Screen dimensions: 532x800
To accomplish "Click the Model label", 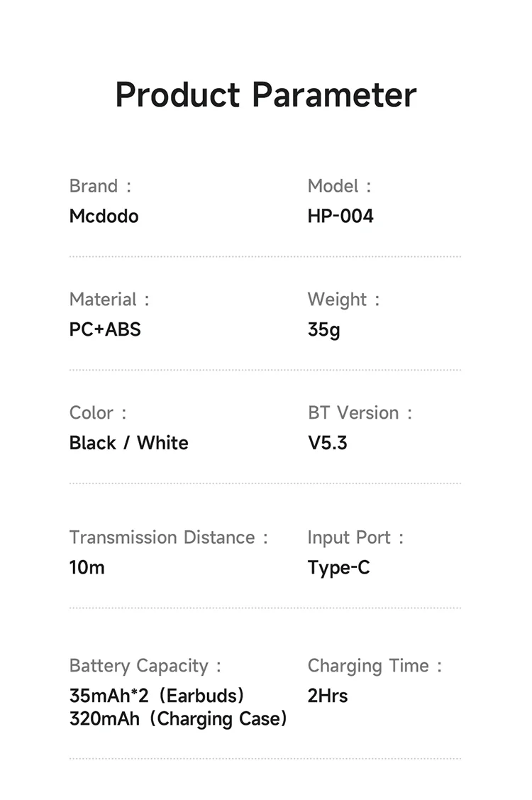I will point(339,186).
